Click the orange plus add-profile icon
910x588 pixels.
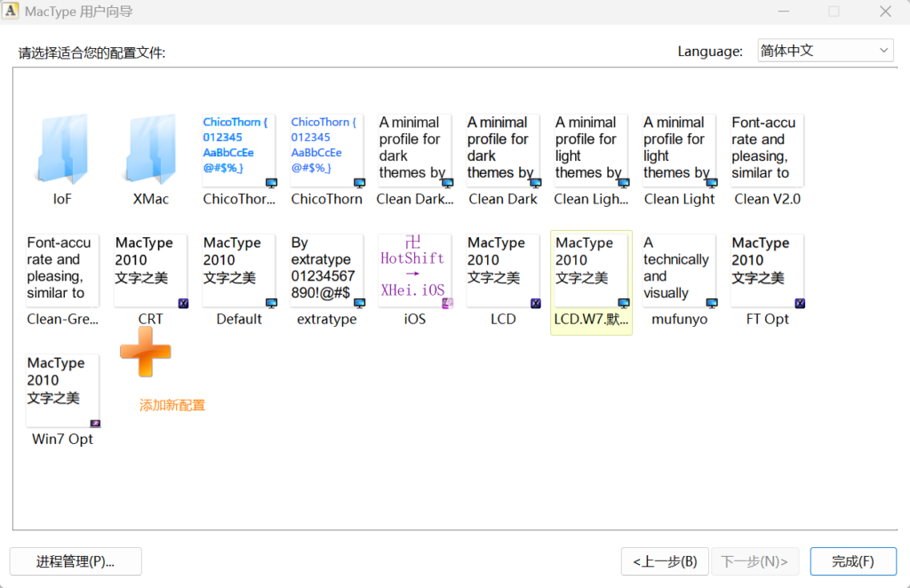click(146, 352)
